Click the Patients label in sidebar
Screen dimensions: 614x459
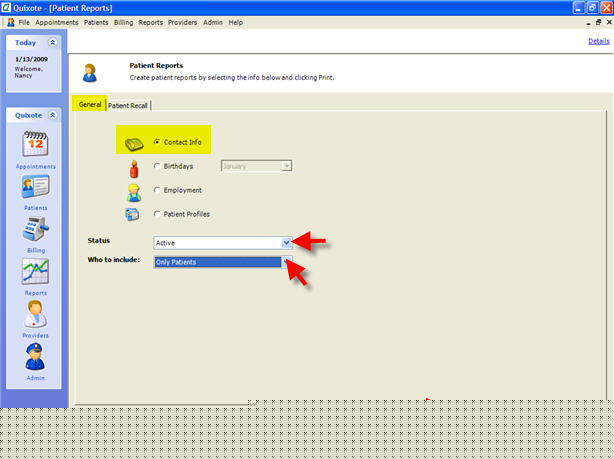tap(36, 208)
